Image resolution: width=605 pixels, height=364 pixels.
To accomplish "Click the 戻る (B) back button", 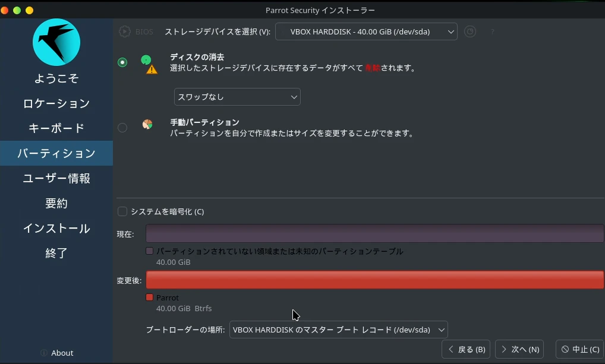I will click(466, 349).
